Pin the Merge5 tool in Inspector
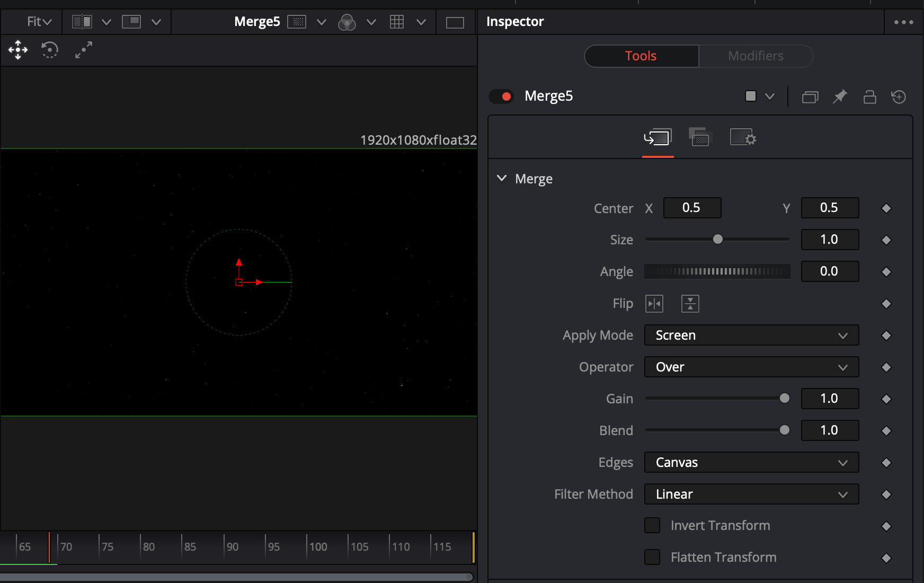Screen dimensions: 924x583 [840, 96]
